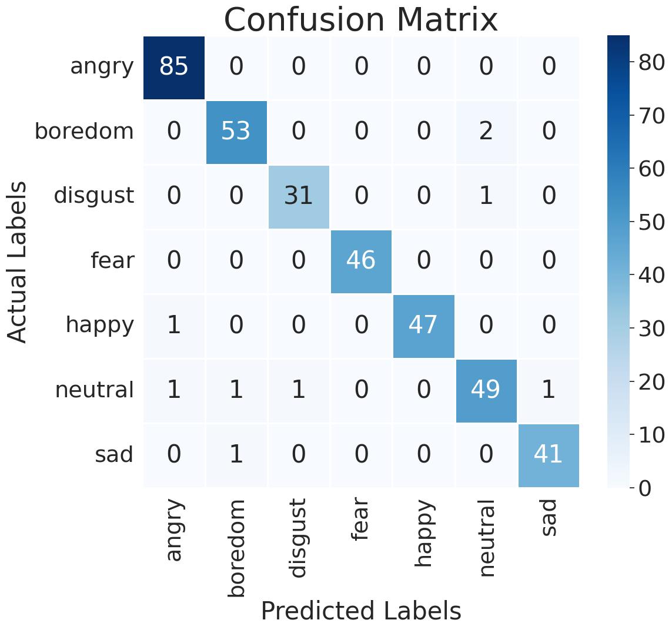Click the "boredom" row label on the left
672x630 pixels.
click(x=84, y=132)
